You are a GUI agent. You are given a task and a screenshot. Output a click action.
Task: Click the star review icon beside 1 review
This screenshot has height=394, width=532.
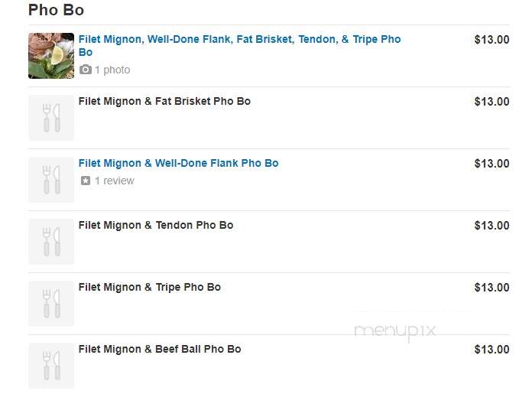pyautogui.click(x=86, y=181)
